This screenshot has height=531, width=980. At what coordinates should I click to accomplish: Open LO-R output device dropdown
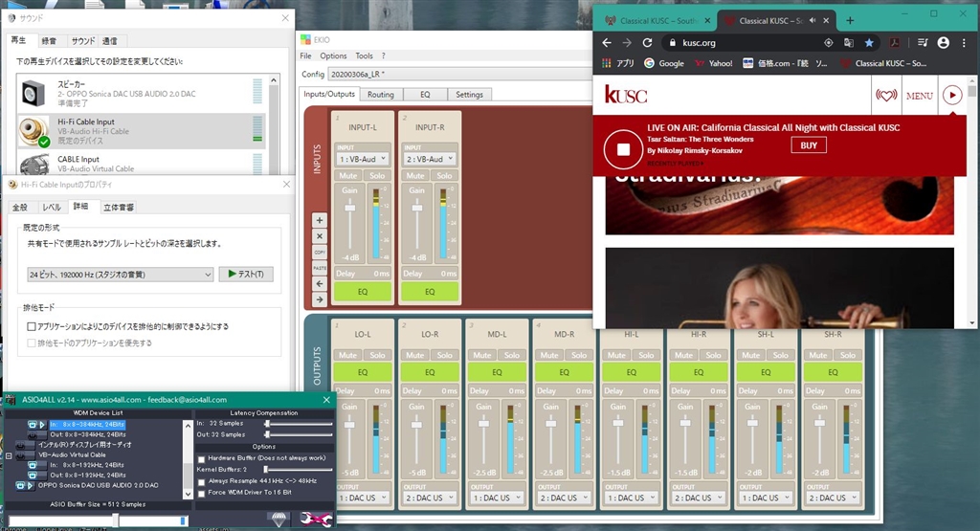pos(430,498)
